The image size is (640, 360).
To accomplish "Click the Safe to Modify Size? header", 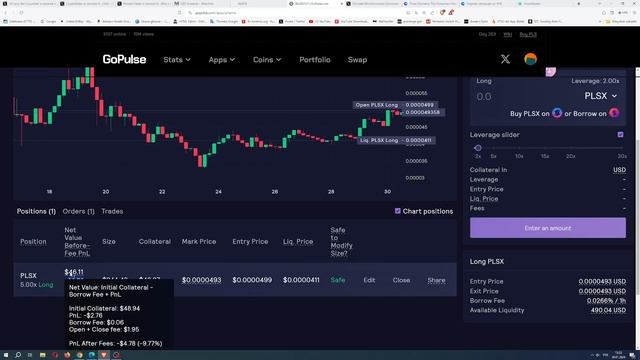I will pos(341,242).
